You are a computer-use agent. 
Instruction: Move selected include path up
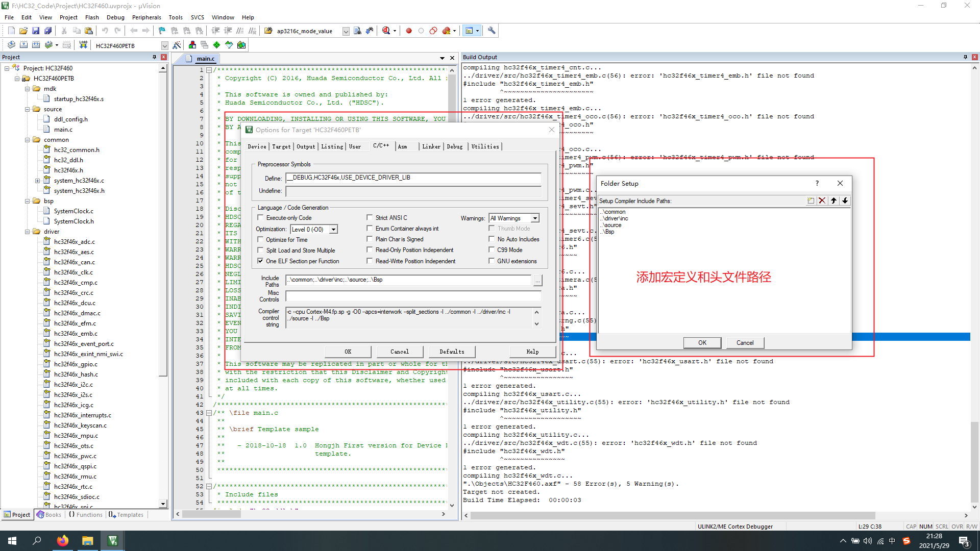[834, 201]
